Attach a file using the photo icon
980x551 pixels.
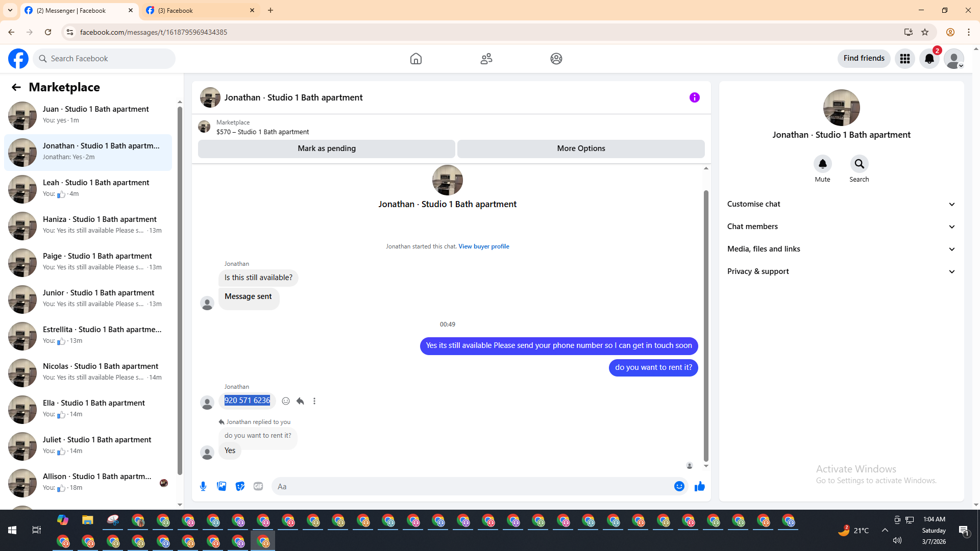[x=222, y=486]
